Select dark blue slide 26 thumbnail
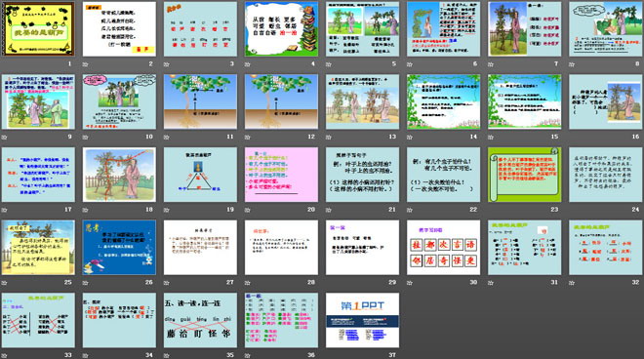644x359 pixels. tap(119, 247)
